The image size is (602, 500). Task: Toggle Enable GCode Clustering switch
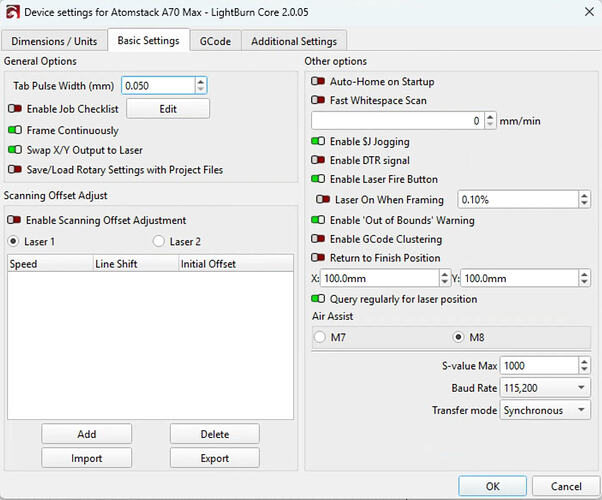coord(318,239)
